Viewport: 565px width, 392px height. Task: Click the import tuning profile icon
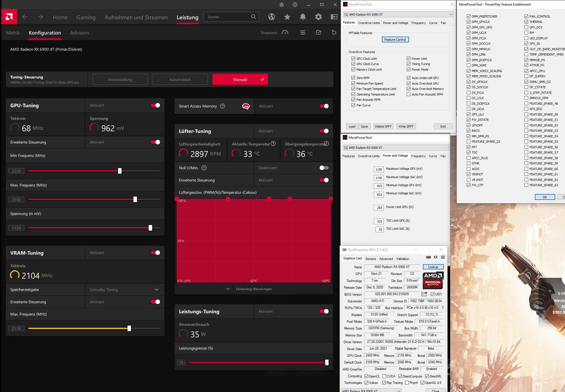point(303,32)
